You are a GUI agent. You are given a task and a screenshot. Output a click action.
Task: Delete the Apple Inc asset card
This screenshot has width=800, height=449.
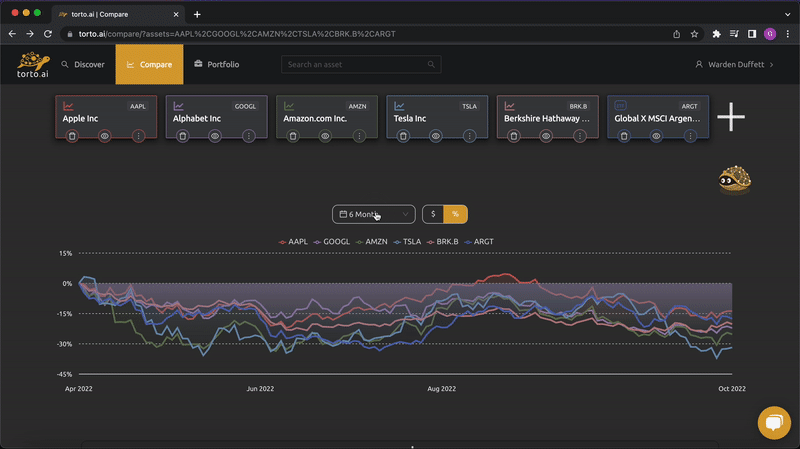click(72, 136)
